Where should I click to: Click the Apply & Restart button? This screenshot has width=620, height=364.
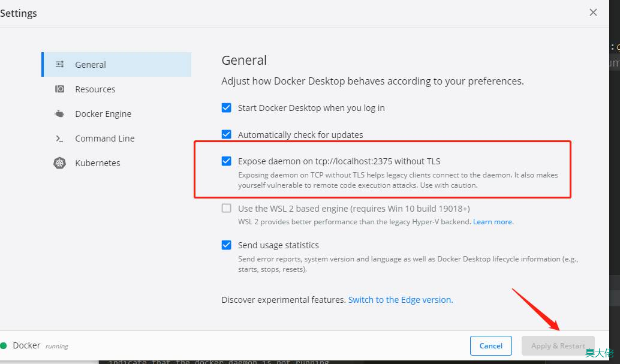click(558, 346)
